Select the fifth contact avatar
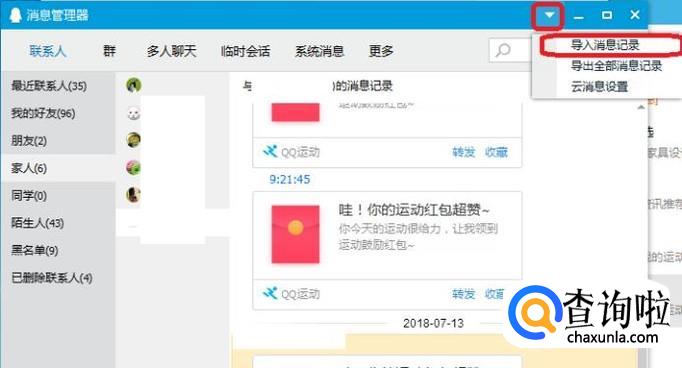 coord(134,195)
